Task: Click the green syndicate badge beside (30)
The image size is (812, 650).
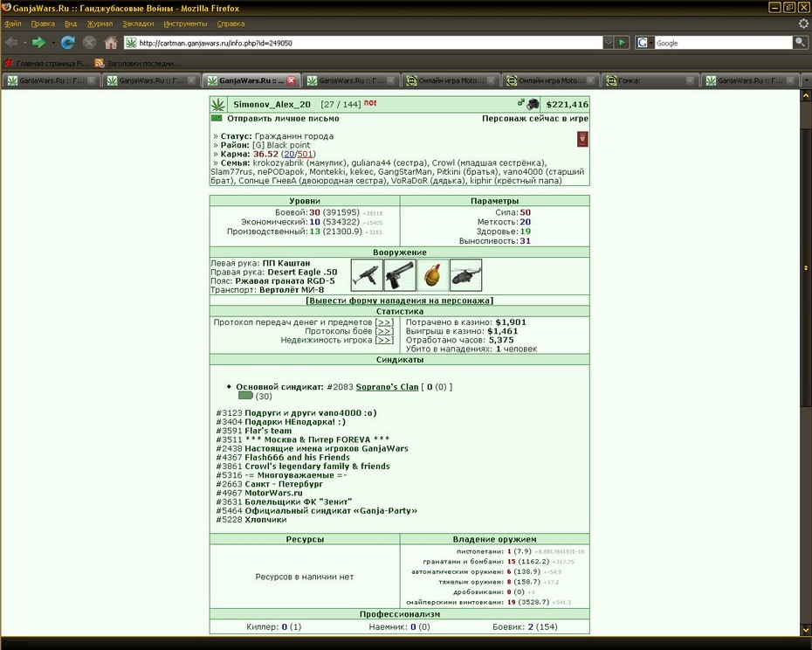Action: (245, 396)
